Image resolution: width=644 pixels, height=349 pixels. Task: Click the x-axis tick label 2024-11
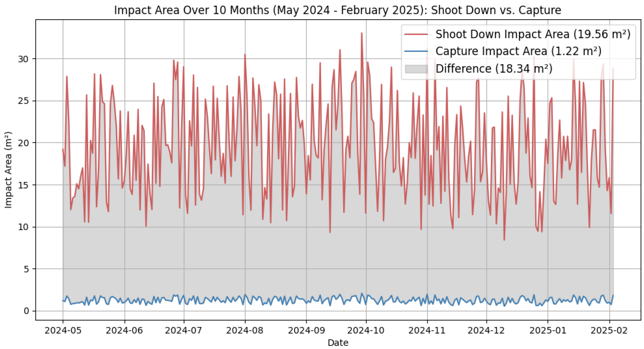(427, 331)
